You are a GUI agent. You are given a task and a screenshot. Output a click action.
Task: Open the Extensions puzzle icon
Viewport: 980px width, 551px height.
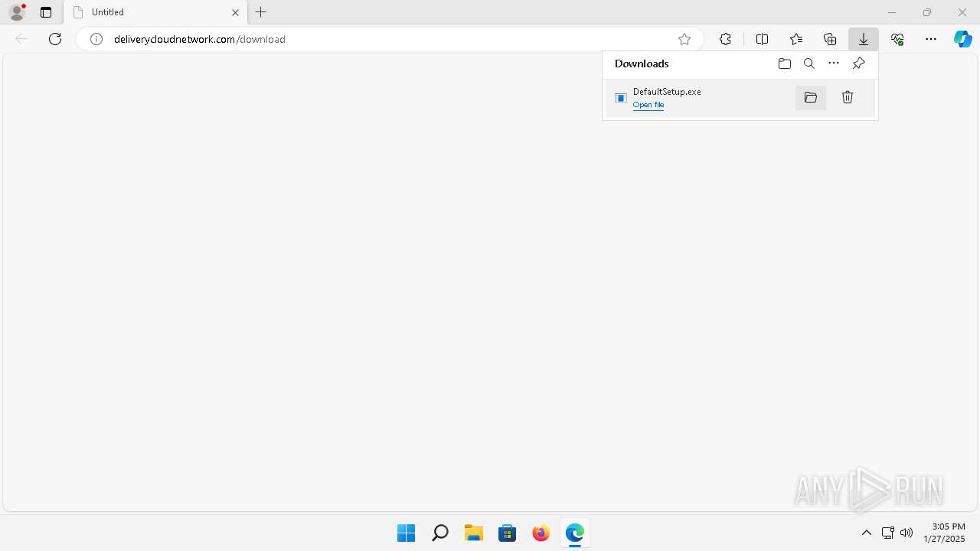[x=725, y=39]
